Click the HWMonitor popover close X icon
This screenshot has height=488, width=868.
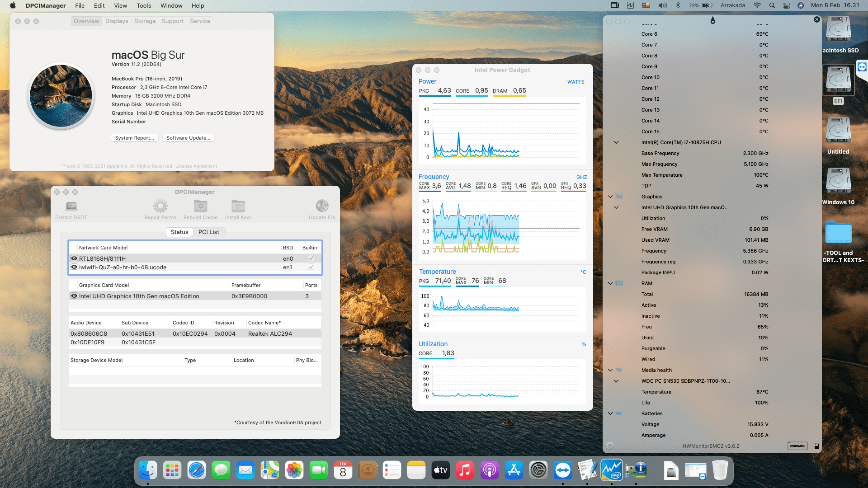(816, 19)
